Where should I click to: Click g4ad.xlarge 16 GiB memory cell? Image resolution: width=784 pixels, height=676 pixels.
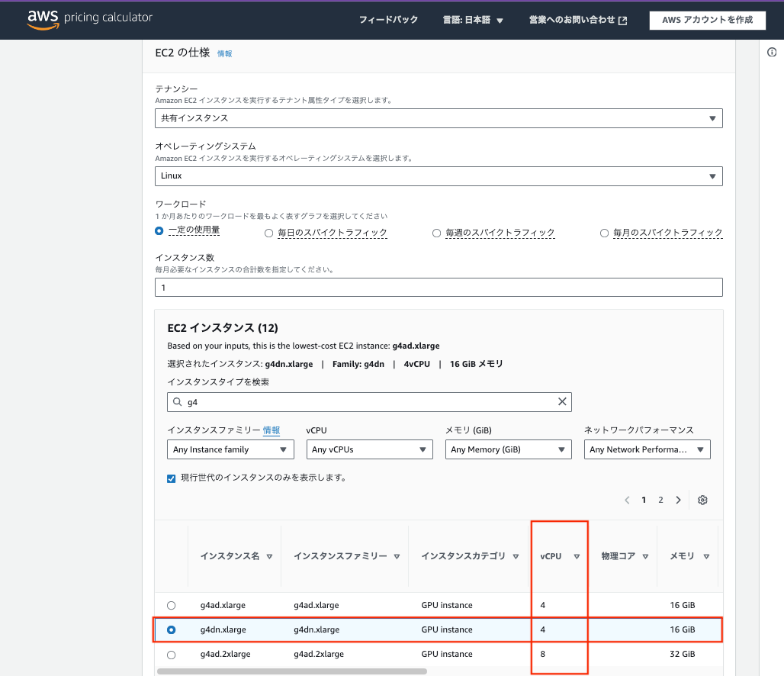[683, 606]
